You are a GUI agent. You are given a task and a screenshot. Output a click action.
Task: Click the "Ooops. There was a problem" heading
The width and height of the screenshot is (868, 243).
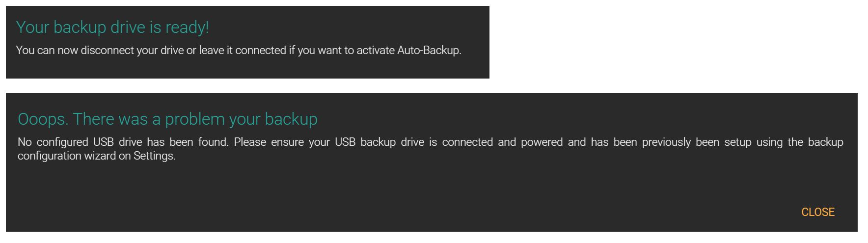point(167,119)
